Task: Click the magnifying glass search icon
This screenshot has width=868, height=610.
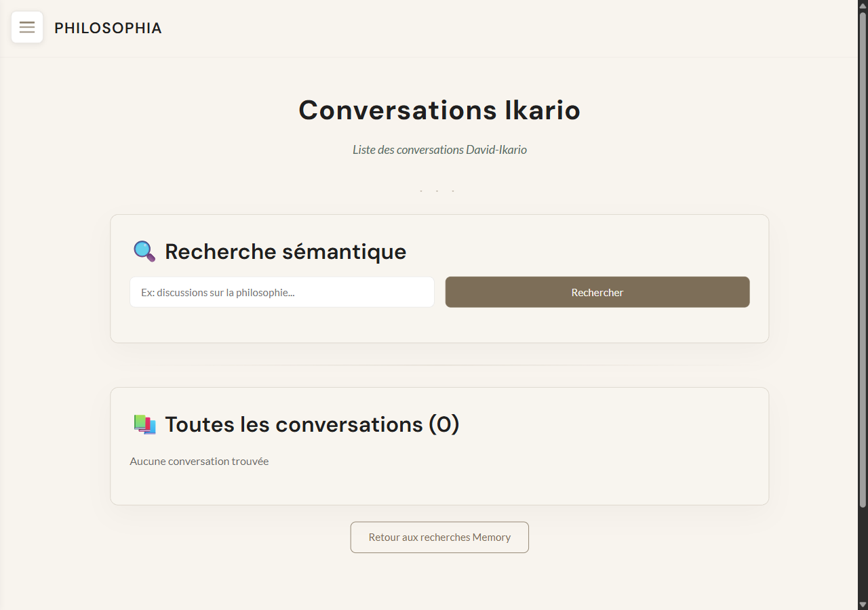Action: (x=144, y=251)
